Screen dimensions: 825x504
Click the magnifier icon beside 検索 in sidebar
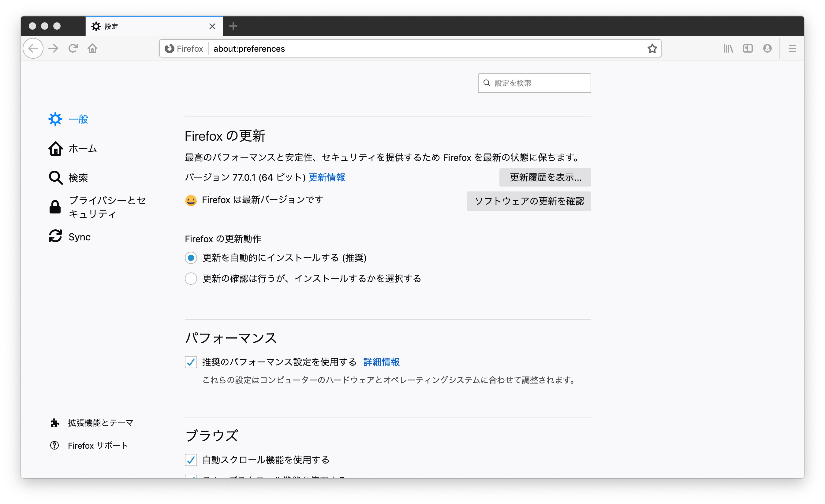(x=55, y=178)
